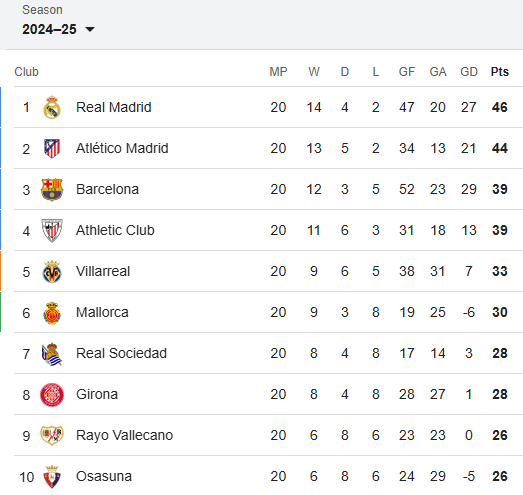Click the Rayo Vallecano crest
Image resolution: width=523 pixels, height=495 pixels.
click(52, 436)
